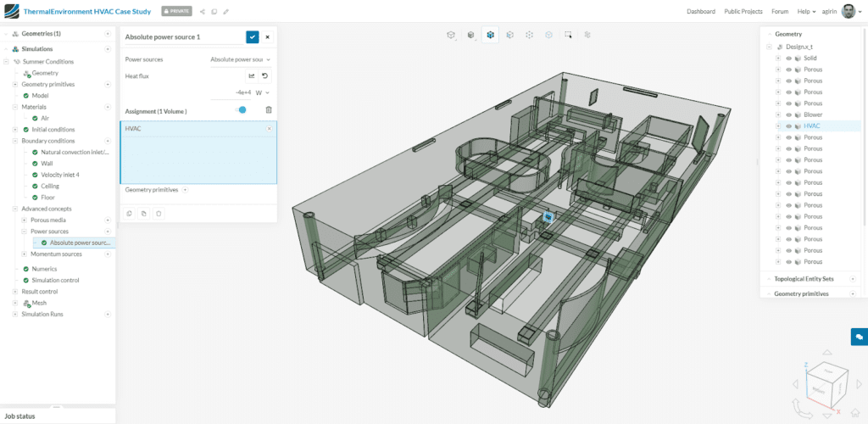This screenshot has width=868, height=424.
Task: Select the Solid part in geometry tree
Action: point(810,59)
